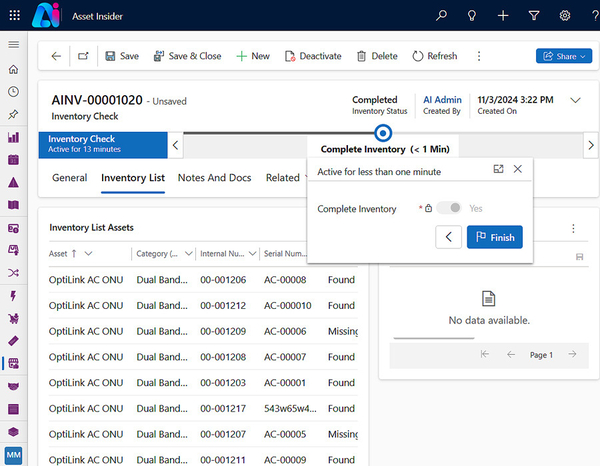Open the Related tab
The width and height of the screenshot is (600, 466).
(283, 178)
